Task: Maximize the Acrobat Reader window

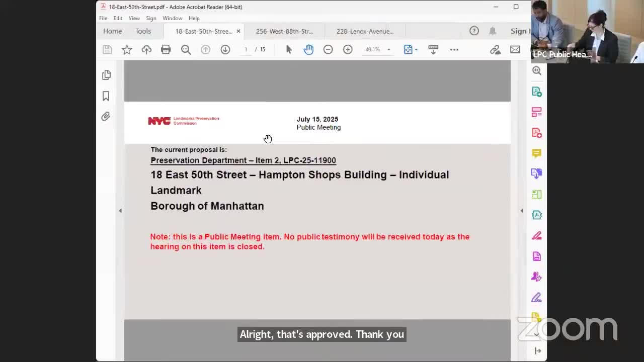Action: [x=516, y=7]
